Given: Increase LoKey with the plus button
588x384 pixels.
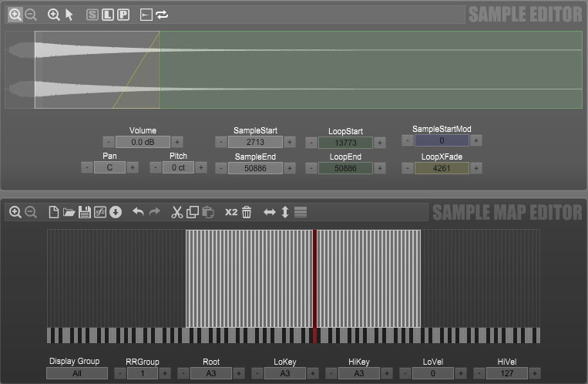Looking at the screenshot, I should coord(313,373).
